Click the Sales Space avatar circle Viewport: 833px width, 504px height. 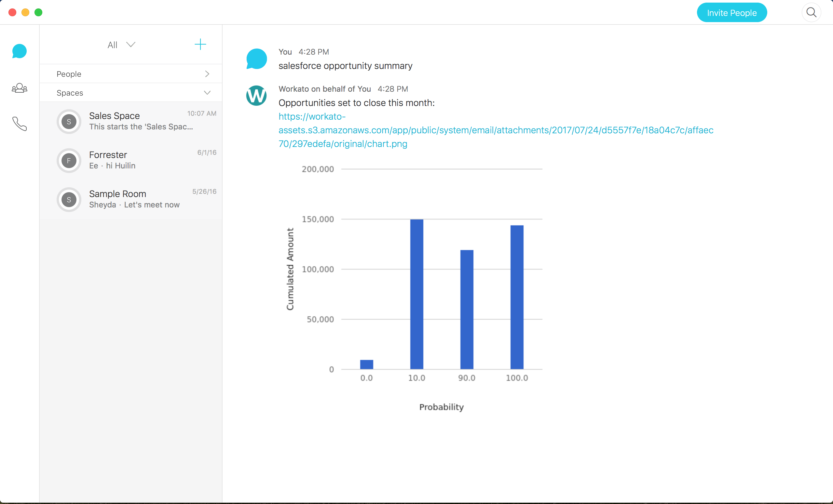click(x=69, y=122)
